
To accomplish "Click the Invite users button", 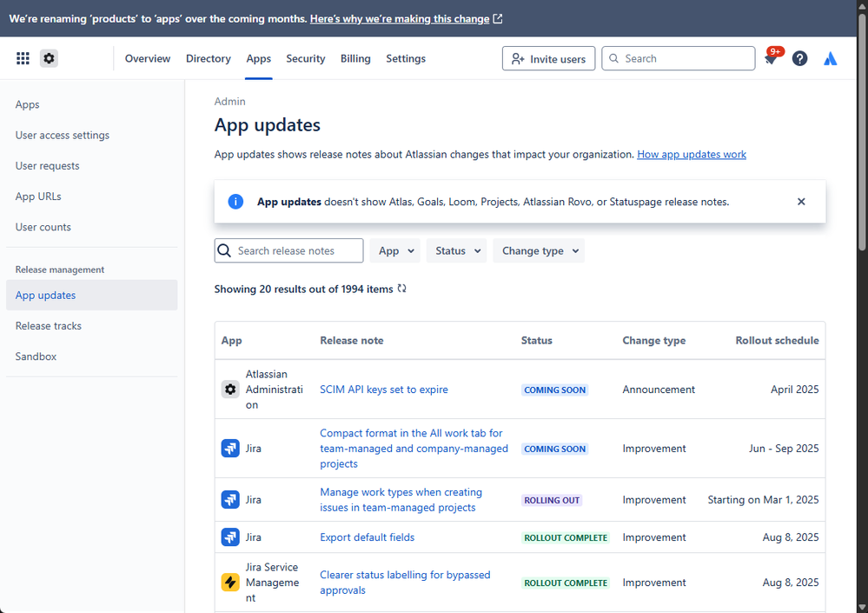I will coord(548,58).
